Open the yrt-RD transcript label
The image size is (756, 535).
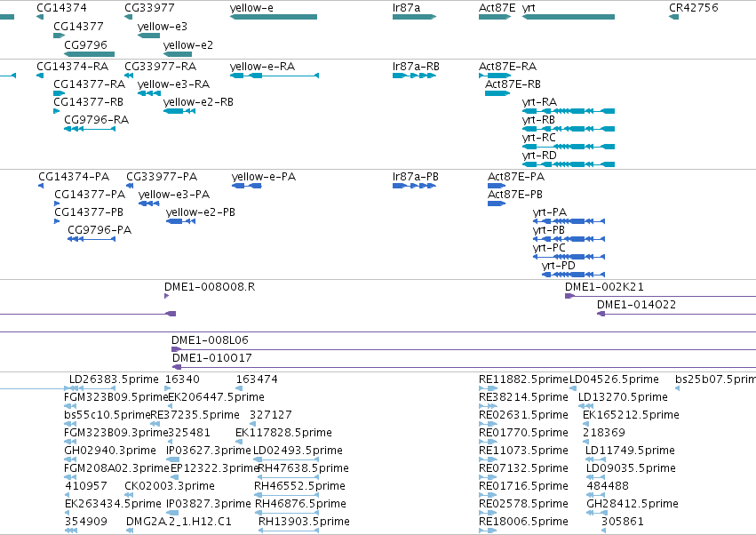pyautogui.click(x=539, y=156)
